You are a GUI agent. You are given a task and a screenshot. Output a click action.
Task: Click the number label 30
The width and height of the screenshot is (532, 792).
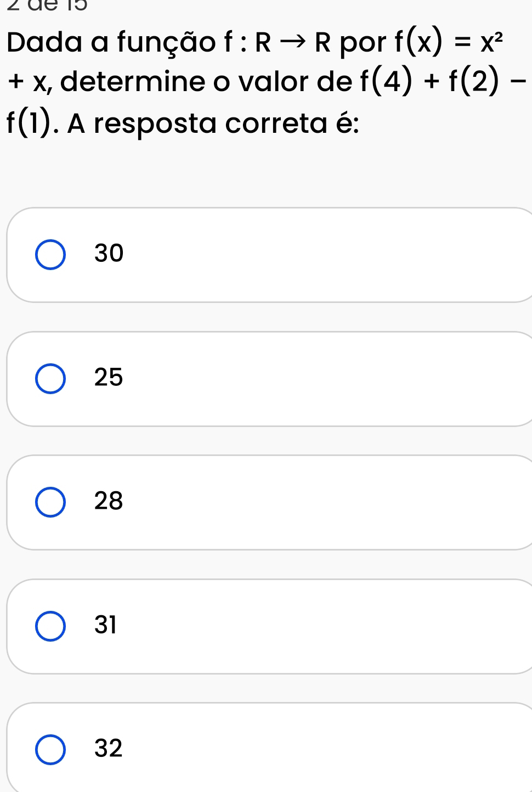coord(109,254)
